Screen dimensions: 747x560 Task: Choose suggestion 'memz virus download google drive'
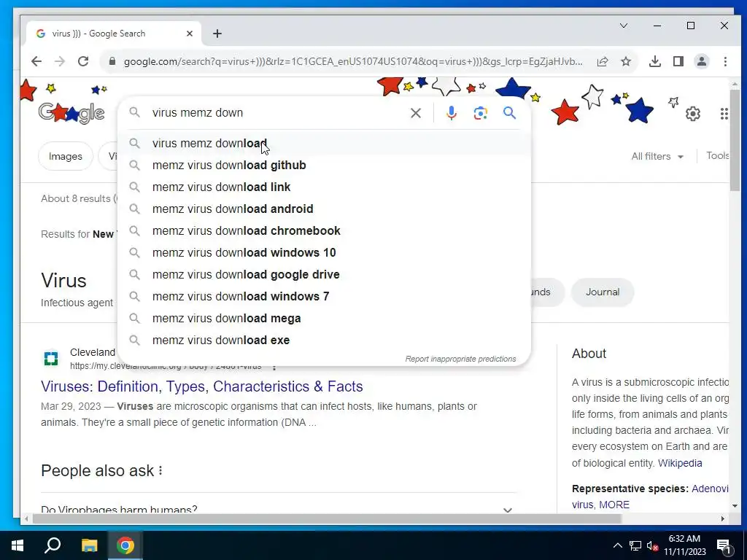(324, 275)
